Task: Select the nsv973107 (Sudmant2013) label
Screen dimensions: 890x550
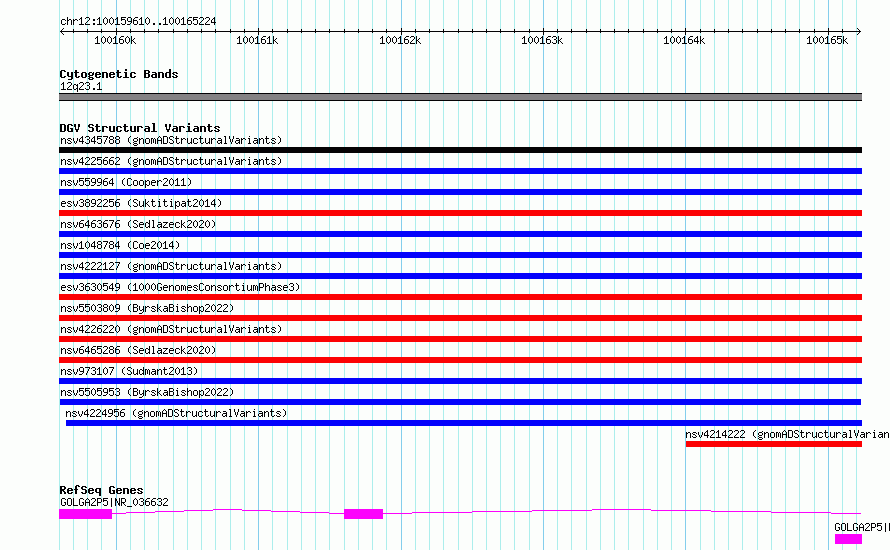Action: pos(129,371)
